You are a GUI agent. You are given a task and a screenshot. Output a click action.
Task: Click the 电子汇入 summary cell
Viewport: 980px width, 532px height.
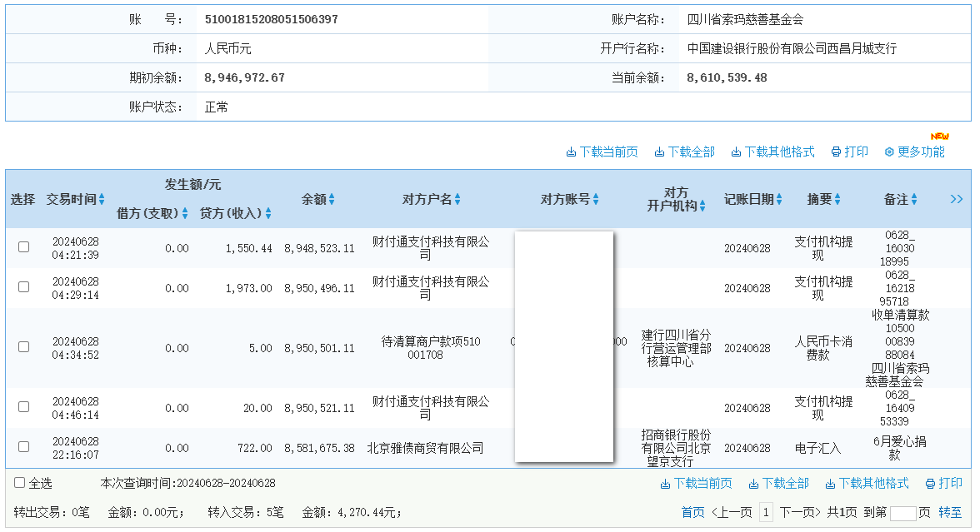(x=817, y=448)
